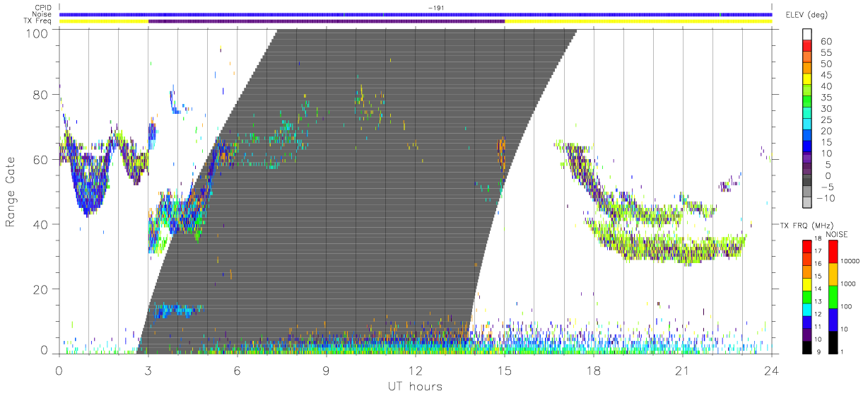Viewport: 868px width, 401px height.
Task: Click the dark gray band in ELEV colorbar
Action: 809,181
